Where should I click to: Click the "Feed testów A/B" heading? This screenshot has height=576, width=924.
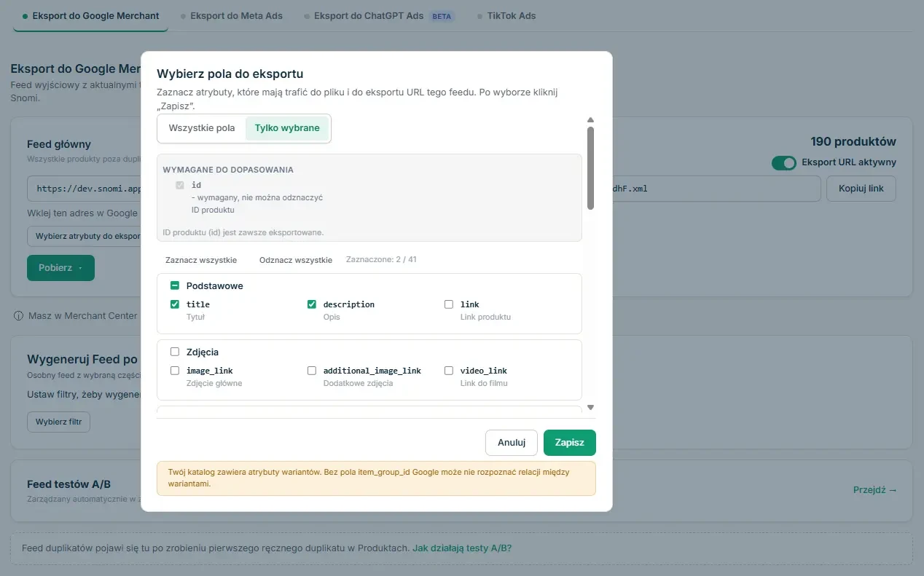point(69,484)
